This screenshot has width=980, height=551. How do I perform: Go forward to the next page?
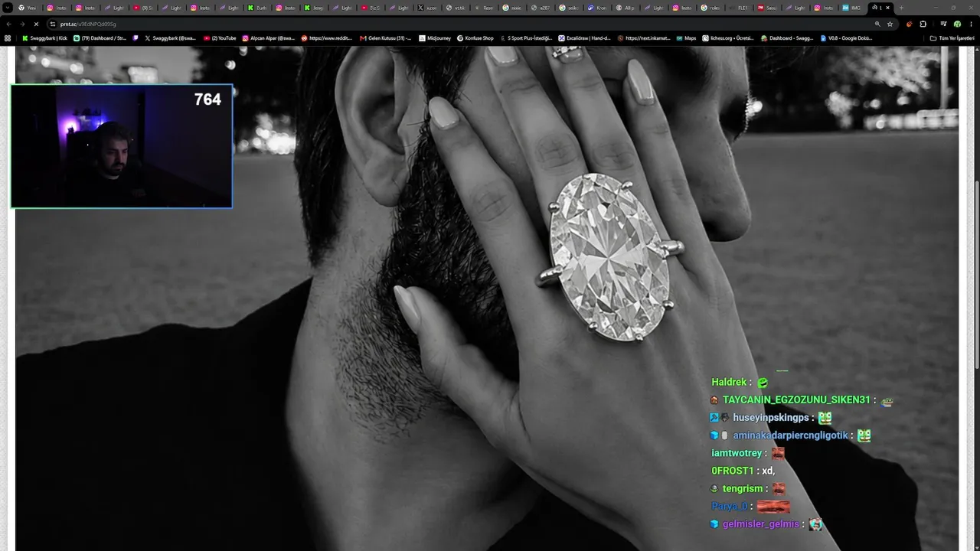21,24
